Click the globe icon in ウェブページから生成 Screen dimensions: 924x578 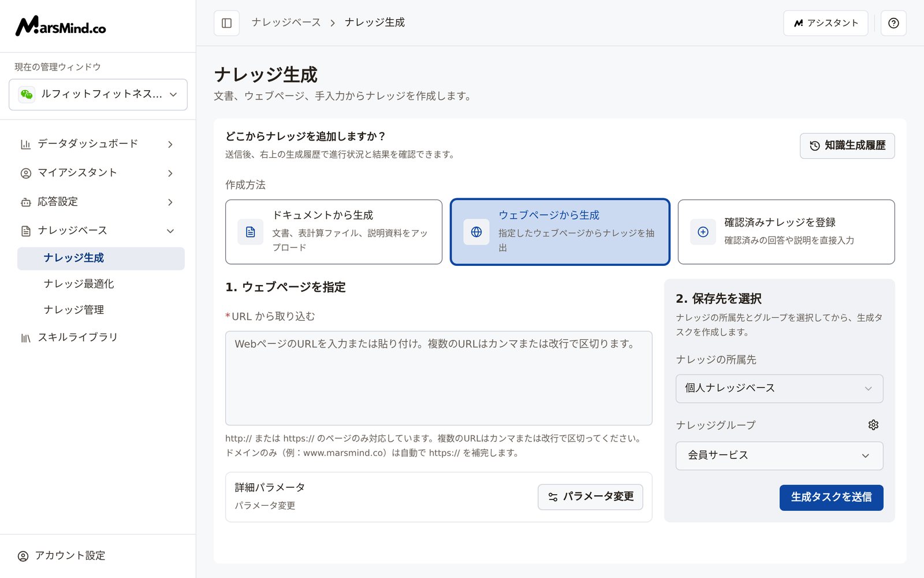pos(476,232)
